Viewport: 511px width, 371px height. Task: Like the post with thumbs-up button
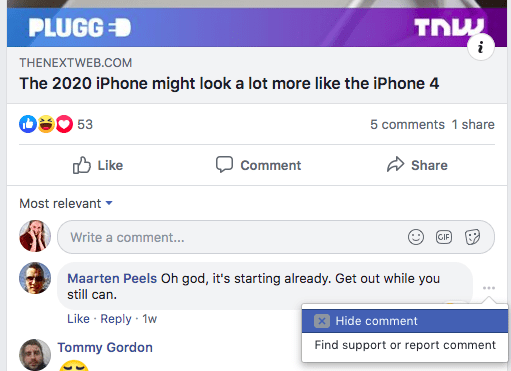click(98, 165)
